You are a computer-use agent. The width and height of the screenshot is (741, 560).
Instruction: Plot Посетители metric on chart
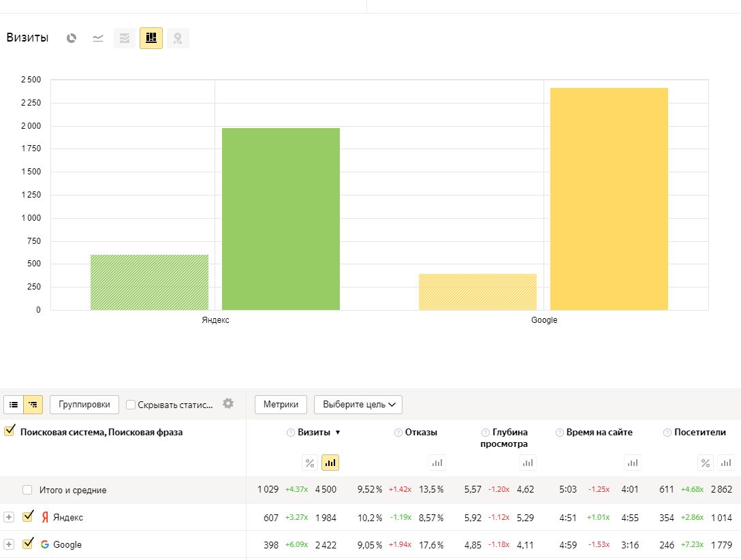726,463
